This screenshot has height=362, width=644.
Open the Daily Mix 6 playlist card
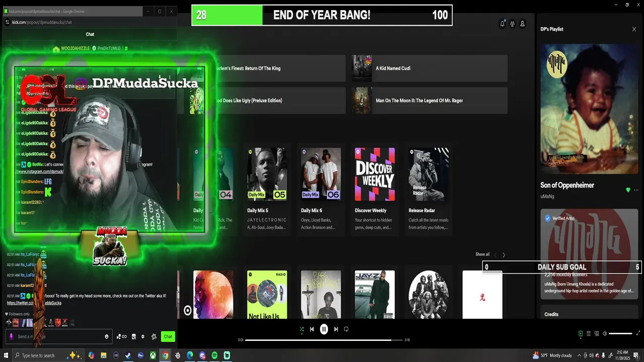(321, 189)
